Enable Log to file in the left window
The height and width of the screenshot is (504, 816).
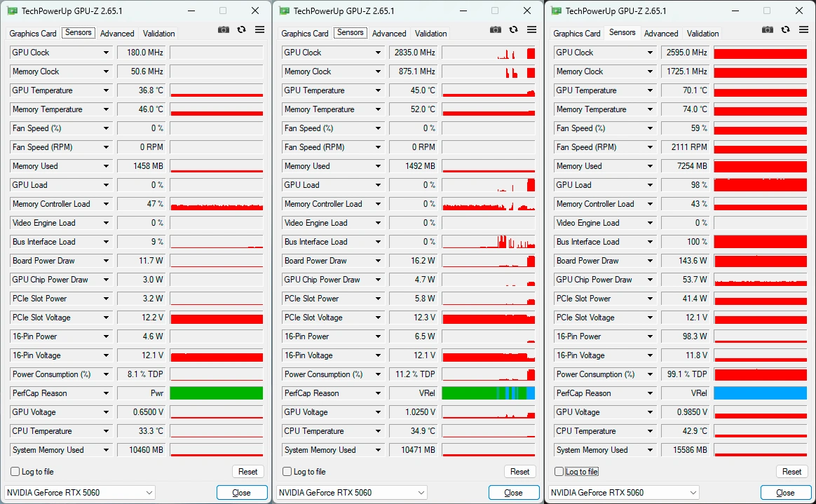(15, 472)
